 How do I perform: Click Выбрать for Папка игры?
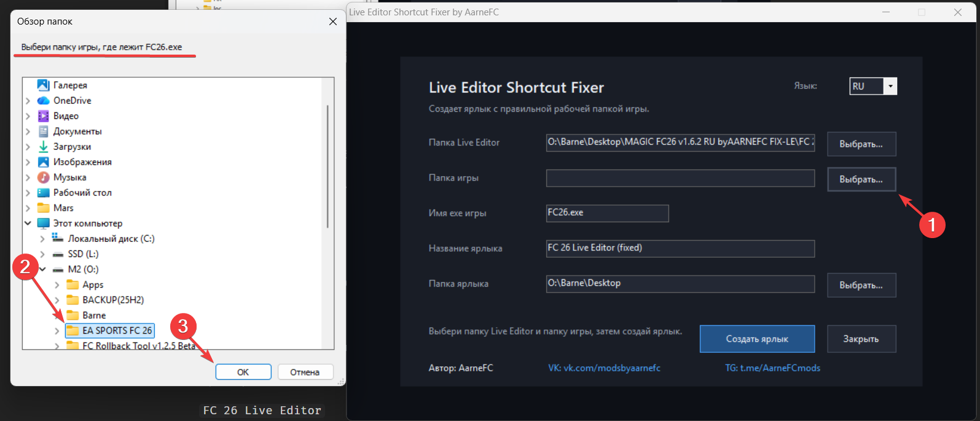point(861,179)
